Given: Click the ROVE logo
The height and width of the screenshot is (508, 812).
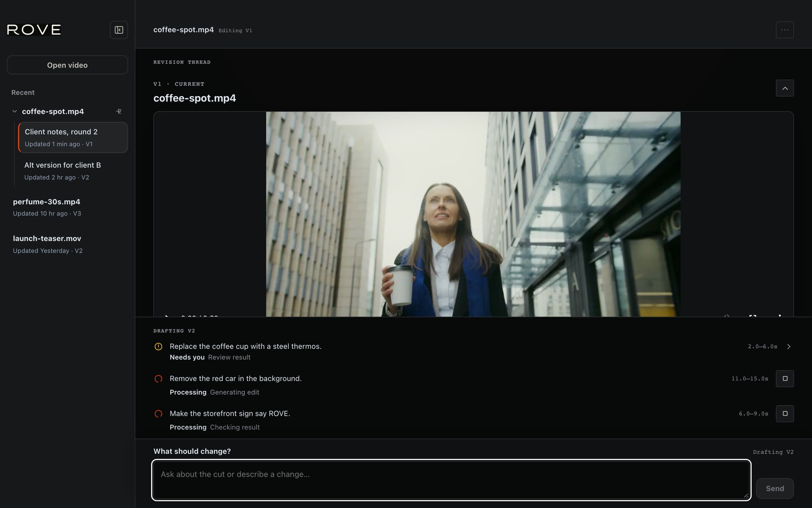Looking at the screenshot, I should click(34, 30).
